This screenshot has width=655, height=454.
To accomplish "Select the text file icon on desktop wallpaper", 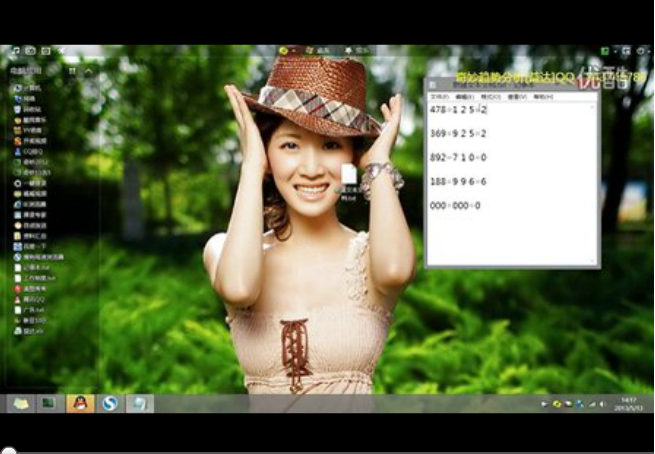I will click(349, 175).
